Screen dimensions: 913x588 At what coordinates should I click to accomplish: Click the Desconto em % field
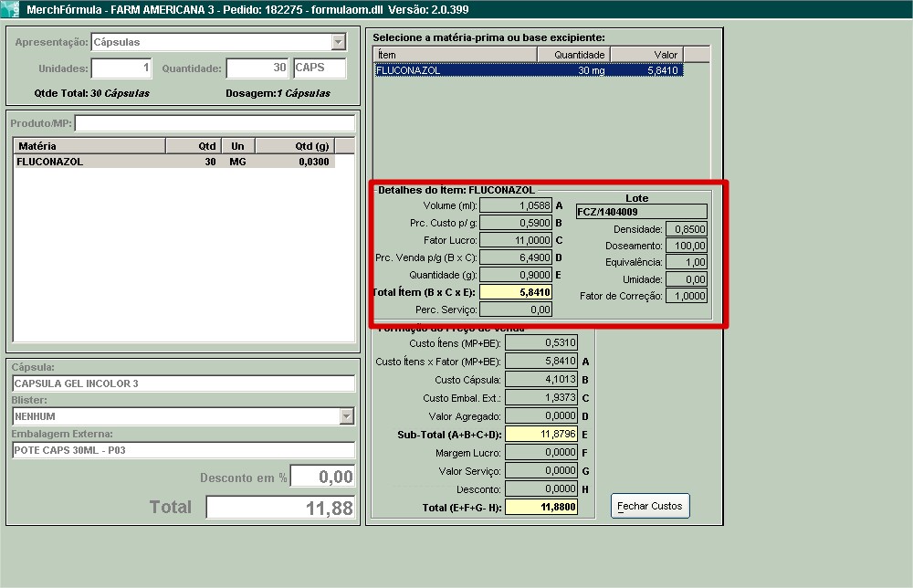click(322, 477)
